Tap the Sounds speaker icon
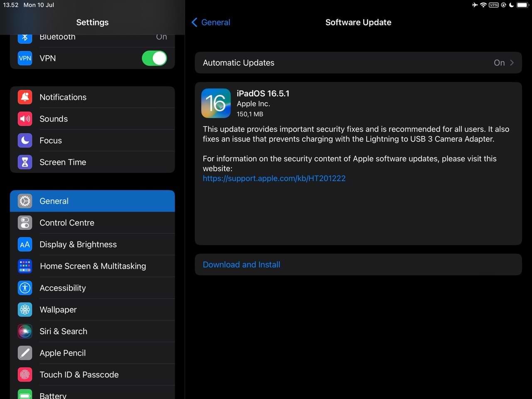This screenshot has width=532, height=399. click(x=25, y=119)
